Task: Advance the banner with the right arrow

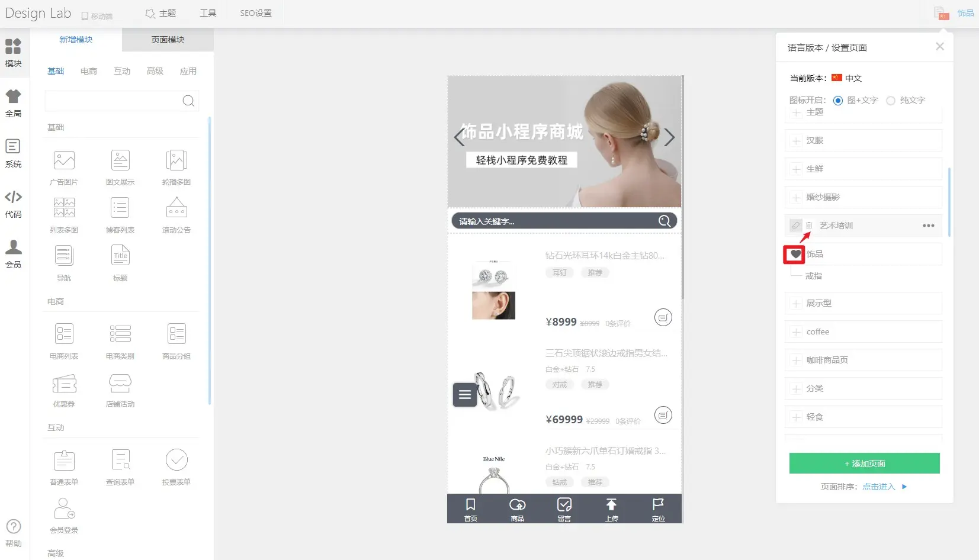Action: [x=669, y=137]
